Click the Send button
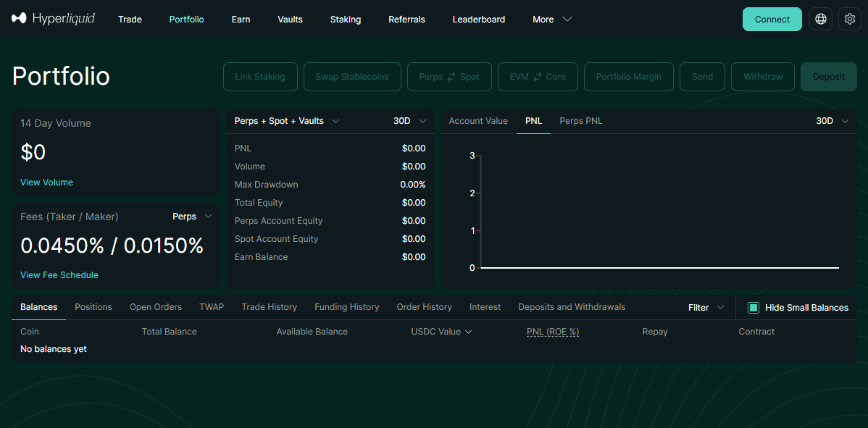The image size is (868, 428). tap(703, 77)
